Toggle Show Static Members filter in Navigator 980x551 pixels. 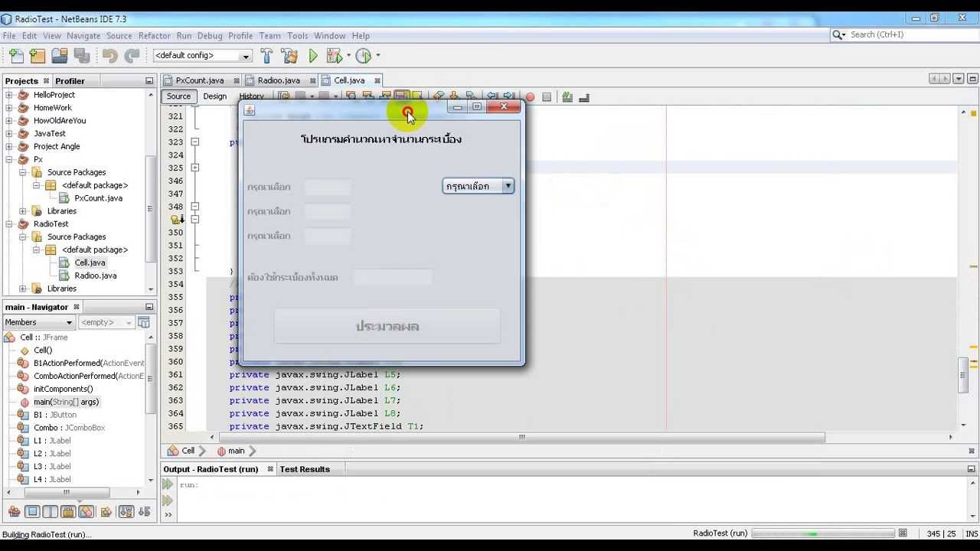click(x=50, y=512)
